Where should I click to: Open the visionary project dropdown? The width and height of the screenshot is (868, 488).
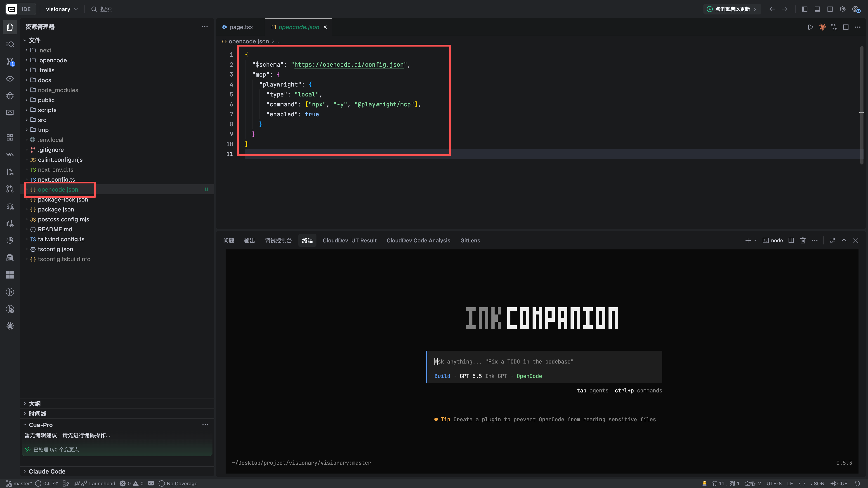(x=62, y=9)
